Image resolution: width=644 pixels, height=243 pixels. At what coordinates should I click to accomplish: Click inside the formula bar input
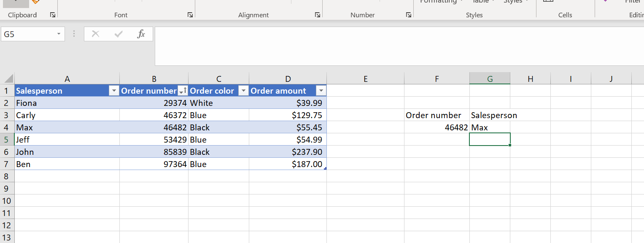396,46
